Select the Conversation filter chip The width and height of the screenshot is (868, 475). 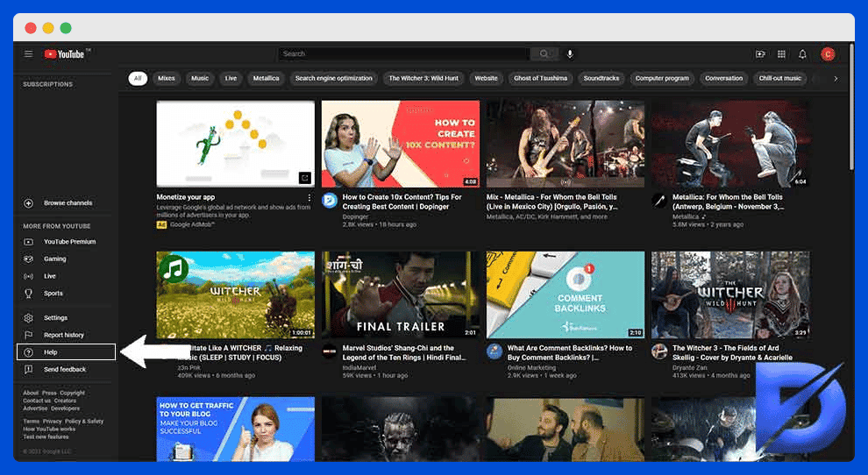click(723, 79)
